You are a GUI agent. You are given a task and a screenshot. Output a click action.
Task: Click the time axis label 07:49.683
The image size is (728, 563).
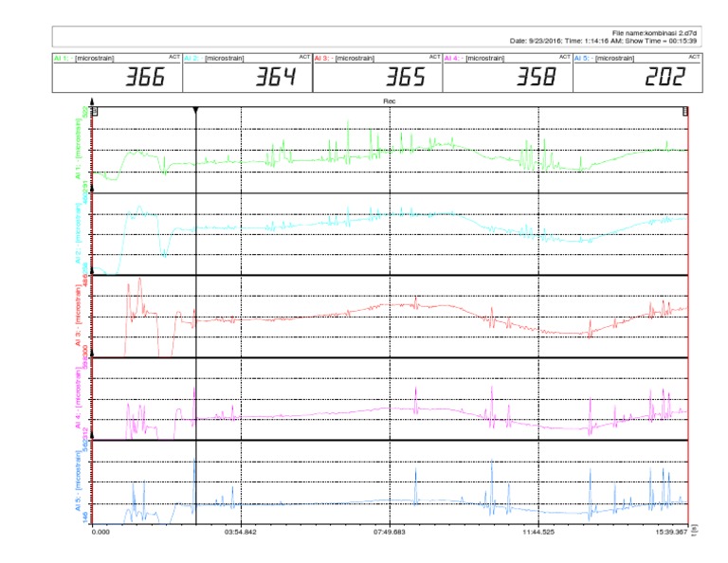389,532
